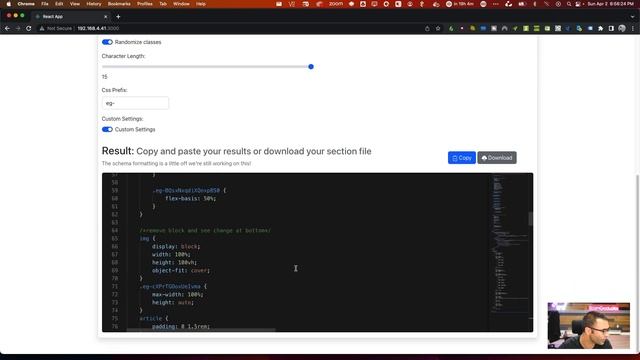The height and width of the screenshot is (360, 640).
Task: Reload the page
Action: pyautogui.click(x=29, y=28)
